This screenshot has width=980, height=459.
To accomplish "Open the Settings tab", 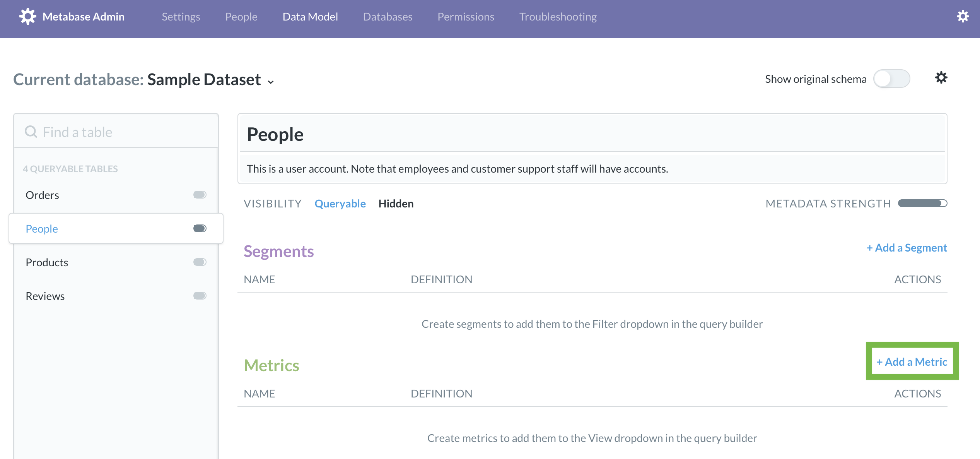I will 181,17.
